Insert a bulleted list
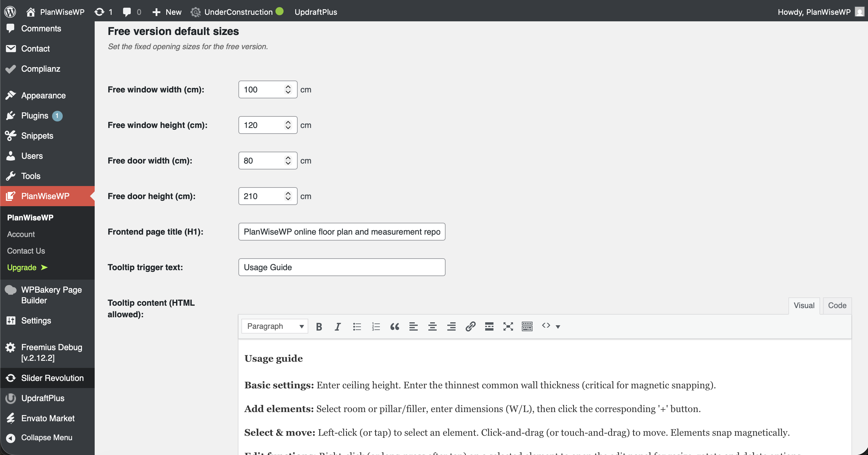868x455 pixels. point(357,326)
